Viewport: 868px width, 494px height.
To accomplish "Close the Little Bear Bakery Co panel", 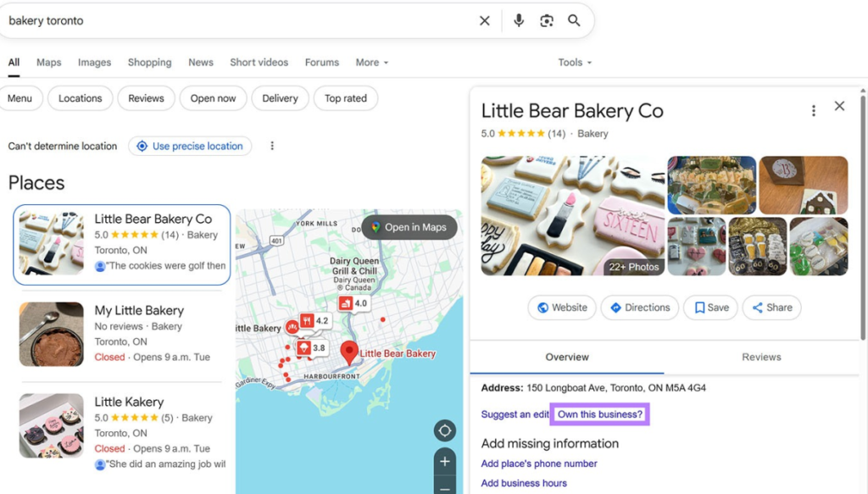I will coord(839,106).
